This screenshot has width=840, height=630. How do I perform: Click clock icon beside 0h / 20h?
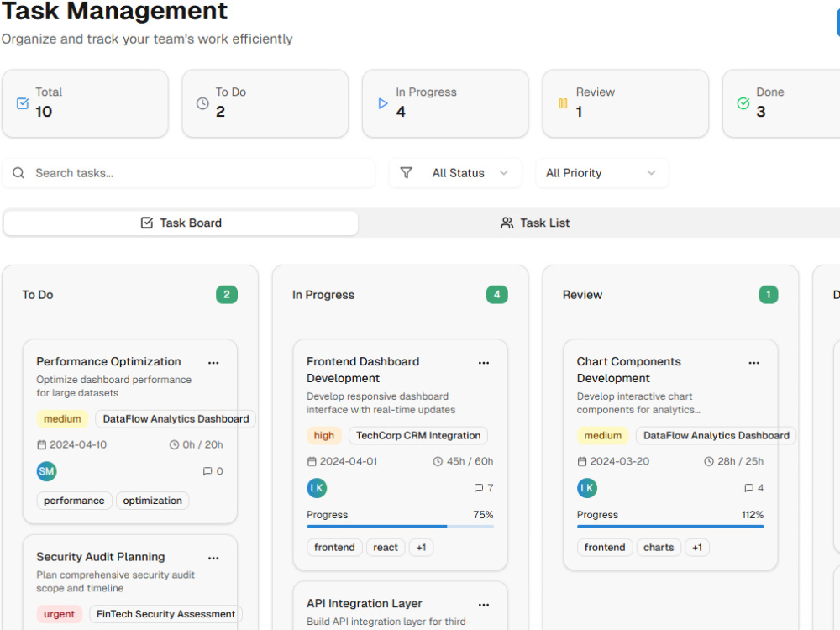coord(174,444)
